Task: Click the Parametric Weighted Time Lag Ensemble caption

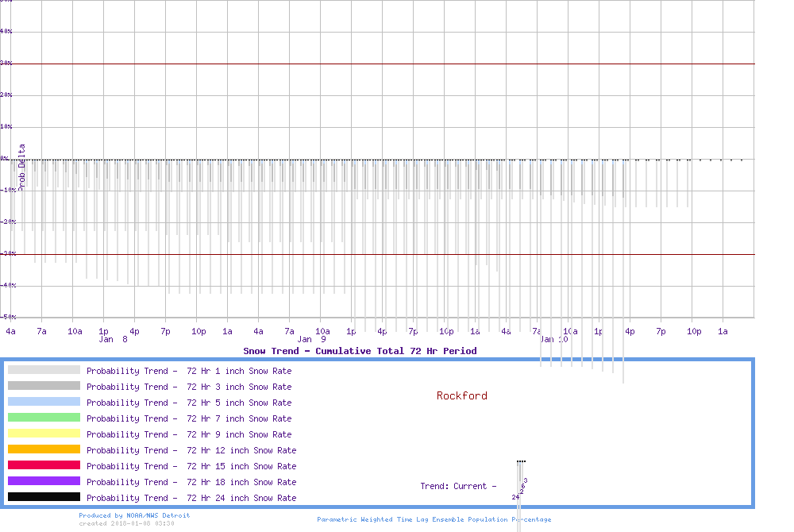Action: tap(434, 519)
